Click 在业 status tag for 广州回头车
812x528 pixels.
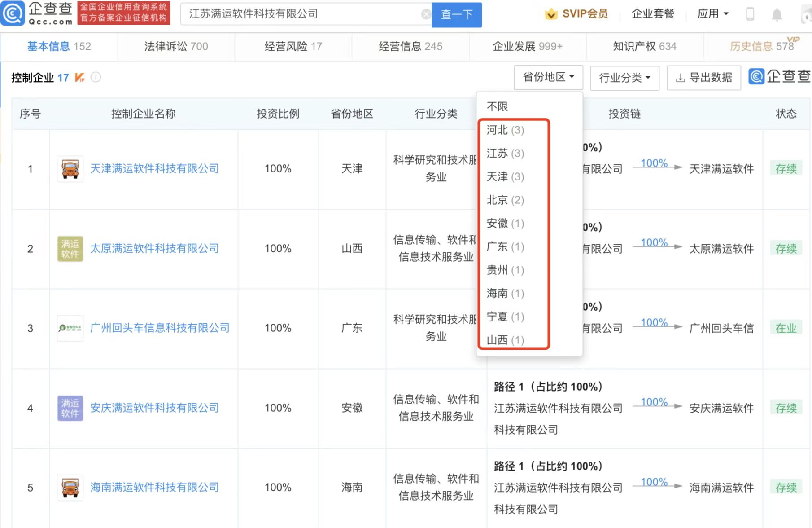786,328
